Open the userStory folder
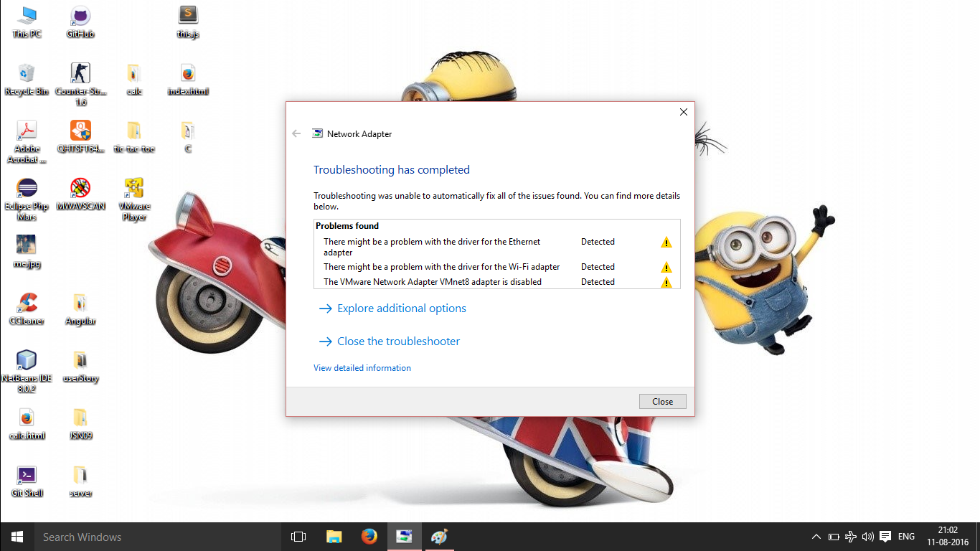Viewport: 980px width, 551px height. coord(80,367)
